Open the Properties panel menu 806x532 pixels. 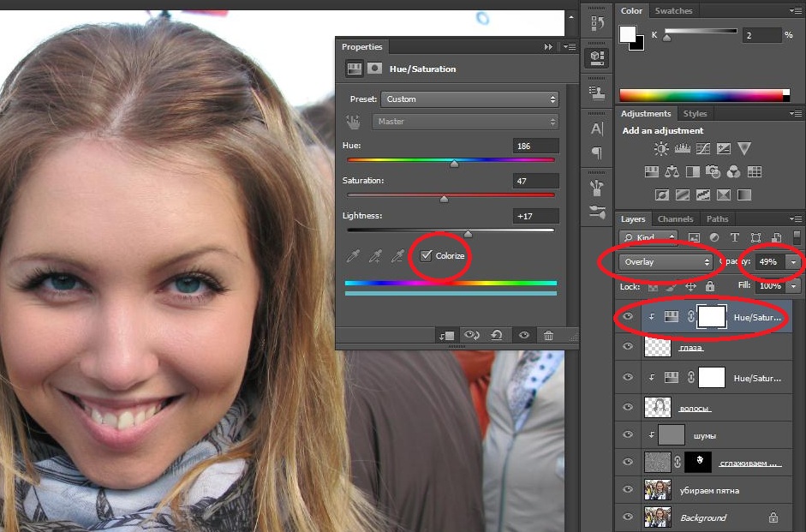(570, 47)
